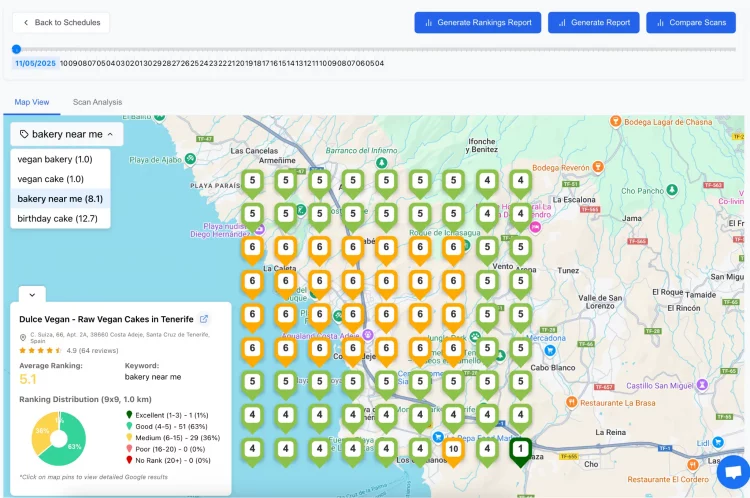The image size is (750, 498).
Task: Select the Mercadona shopping marker
Action: 550,351
